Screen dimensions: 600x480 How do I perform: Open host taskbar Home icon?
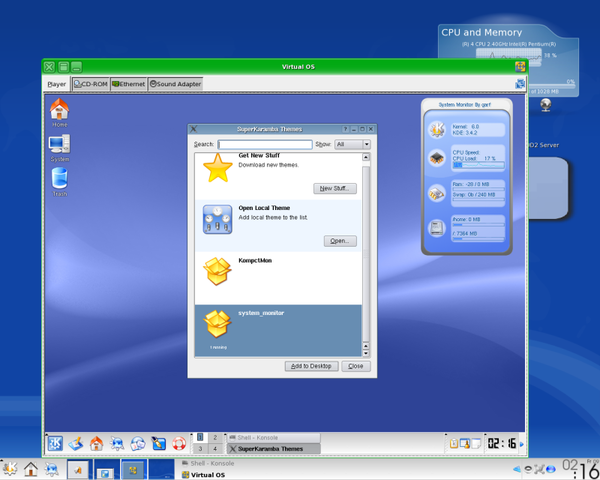31,469
